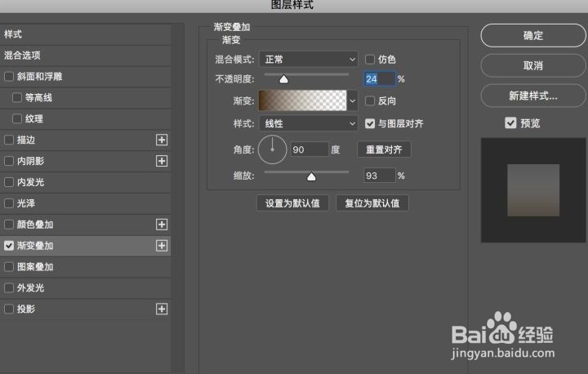The image size is (588, 374).
Task: Click the 不透明度 slider handle
Action: pyautogui.click(x=284, y=78)
